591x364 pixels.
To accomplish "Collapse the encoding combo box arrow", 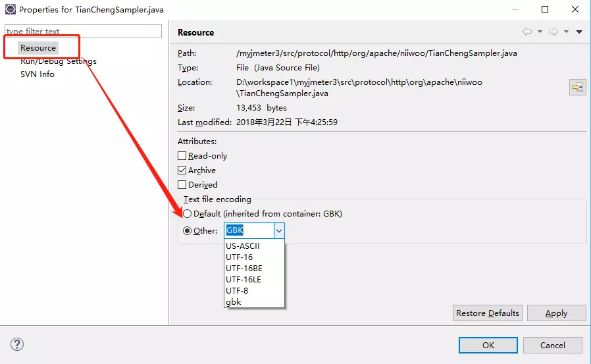I will [x=279, y=230].
